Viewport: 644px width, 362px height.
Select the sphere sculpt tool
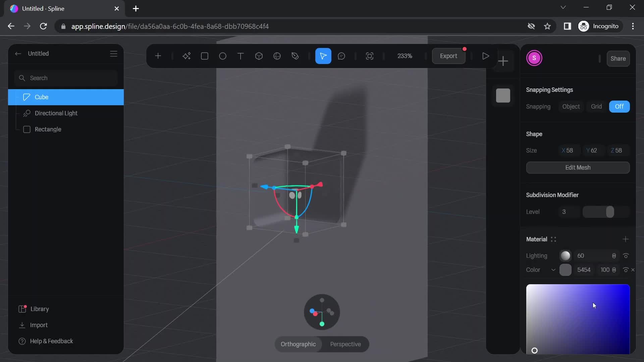pos(277,56)
